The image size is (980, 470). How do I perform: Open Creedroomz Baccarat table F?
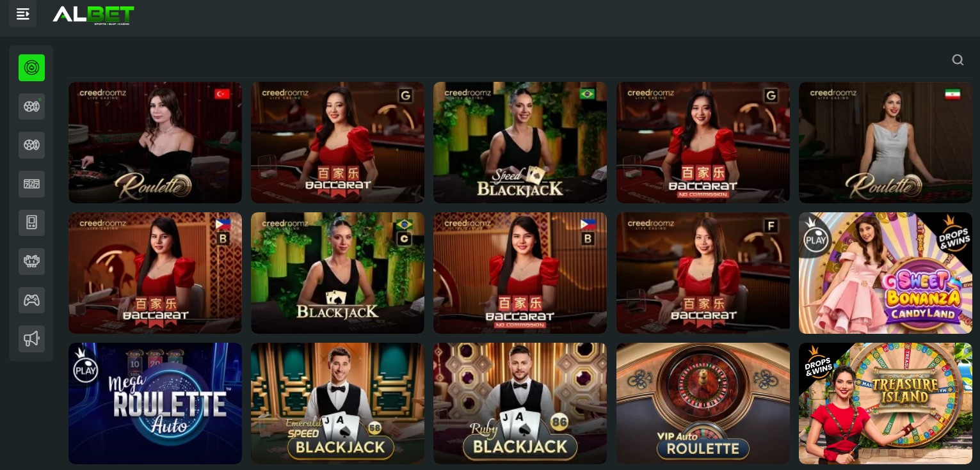(703, 273)
